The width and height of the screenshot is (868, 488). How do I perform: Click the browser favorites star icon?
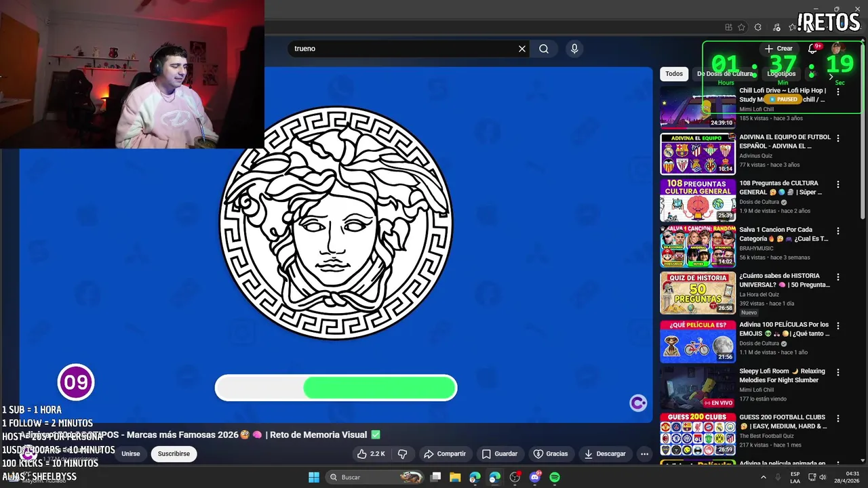pos(741,27)
